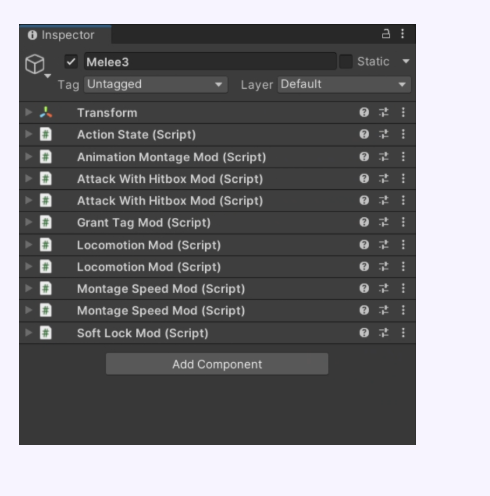Open Action State script context menu
This screenshot has width=490, height=496.
(403, 134)
